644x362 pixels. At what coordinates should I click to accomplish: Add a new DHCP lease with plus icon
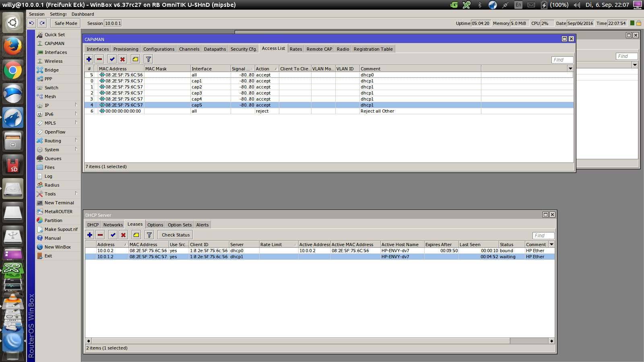(x=90, y=235)
